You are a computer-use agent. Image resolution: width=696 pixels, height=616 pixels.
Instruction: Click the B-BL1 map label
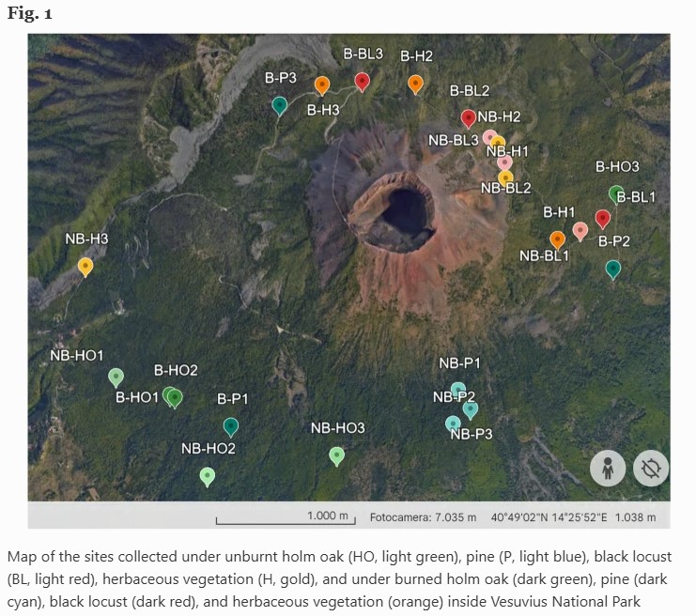tap(636, 196)
